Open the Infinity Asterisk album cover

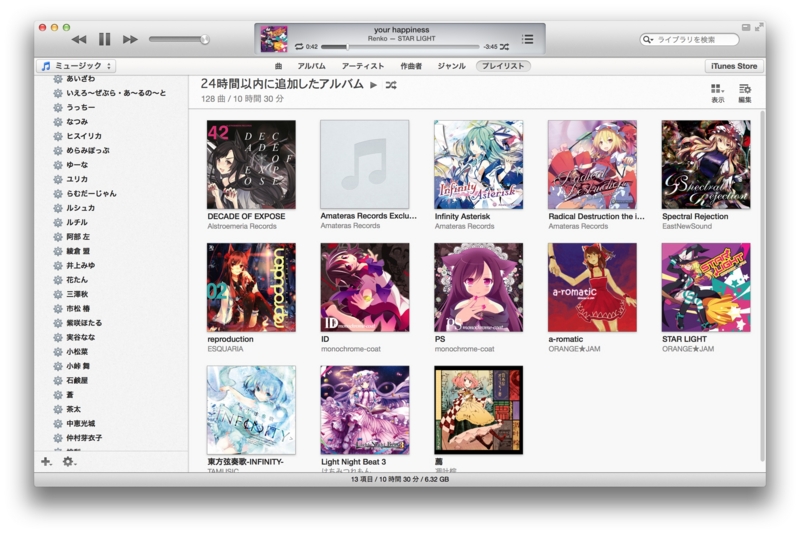coord(478,164)
